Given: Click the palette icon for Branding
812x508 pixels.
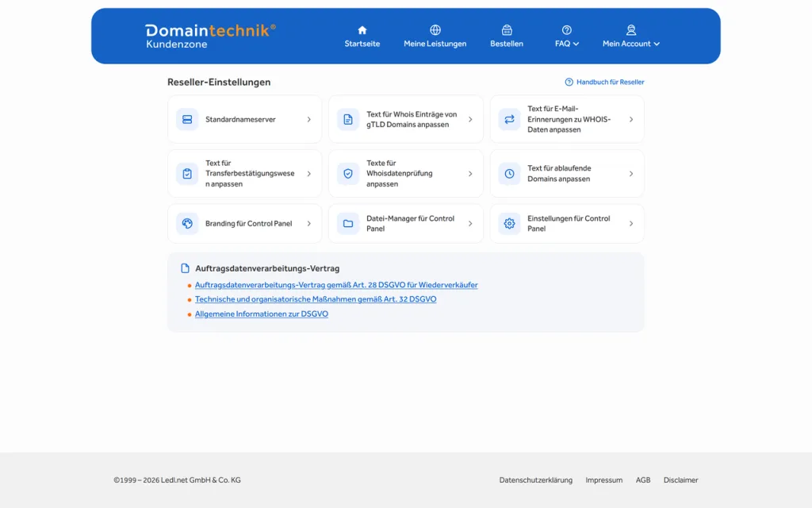Looking at the screenshot, I should tap(187, 223).
